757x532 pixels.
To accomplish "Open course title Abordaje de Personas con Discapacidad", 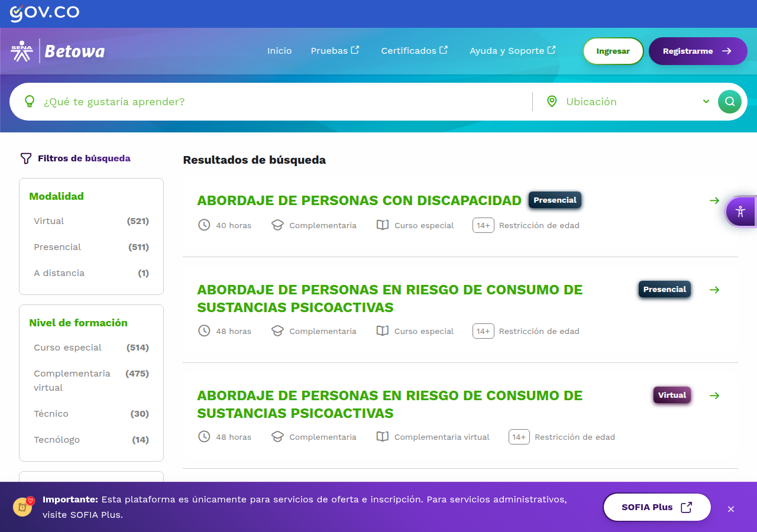I will (359, 200).
